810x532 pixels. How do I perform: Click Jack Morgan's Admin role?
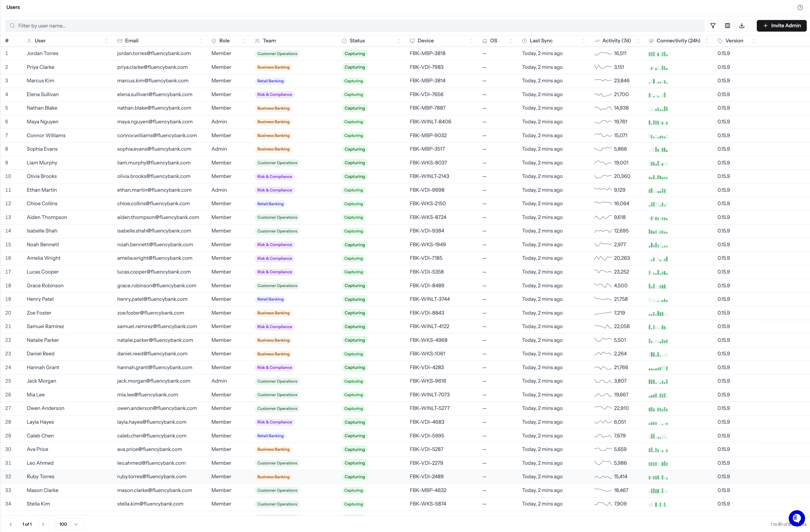coord(219,381)
